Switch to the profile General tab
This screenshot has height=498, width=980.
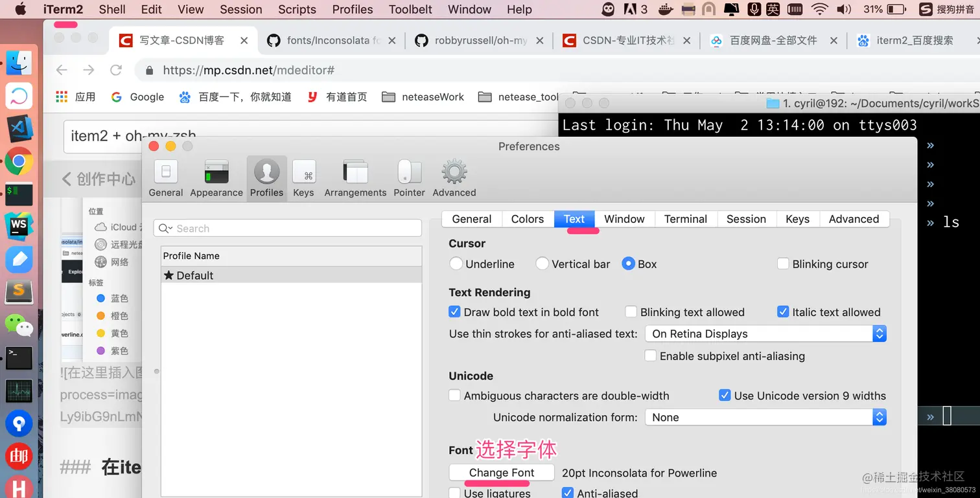tap(472, 219)
